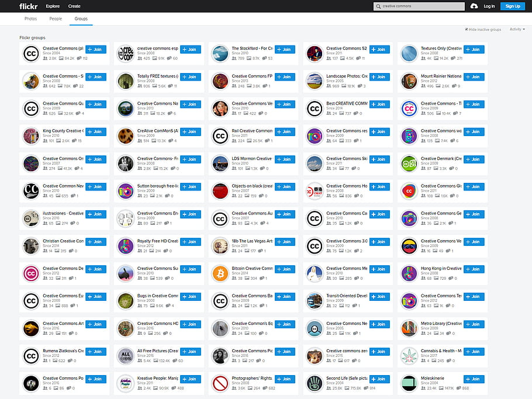
Task: Open the King County Creative group title
Action: (63, 131)
